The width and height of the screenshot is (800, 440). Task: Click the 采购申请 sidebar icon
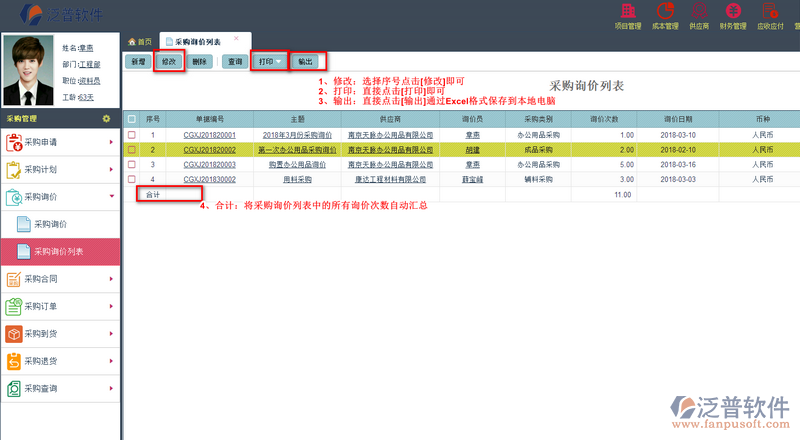[14, 142]
